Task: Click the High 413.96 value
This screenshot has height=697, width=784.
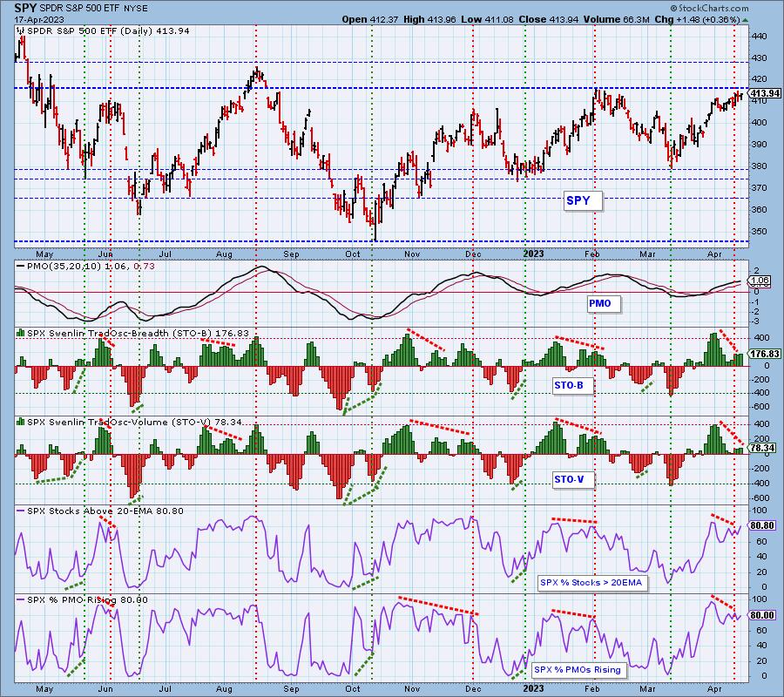Action: click(x=429, y=19)
